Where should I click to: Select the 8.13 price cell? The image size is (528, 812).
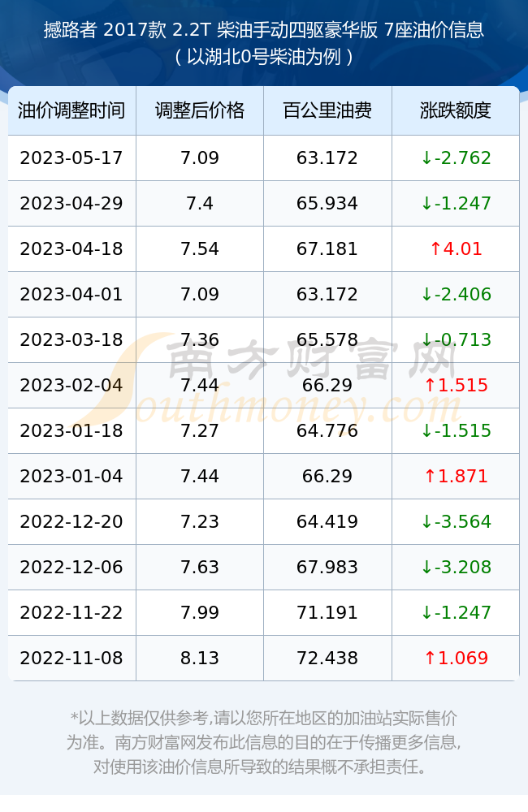[200, 659]
